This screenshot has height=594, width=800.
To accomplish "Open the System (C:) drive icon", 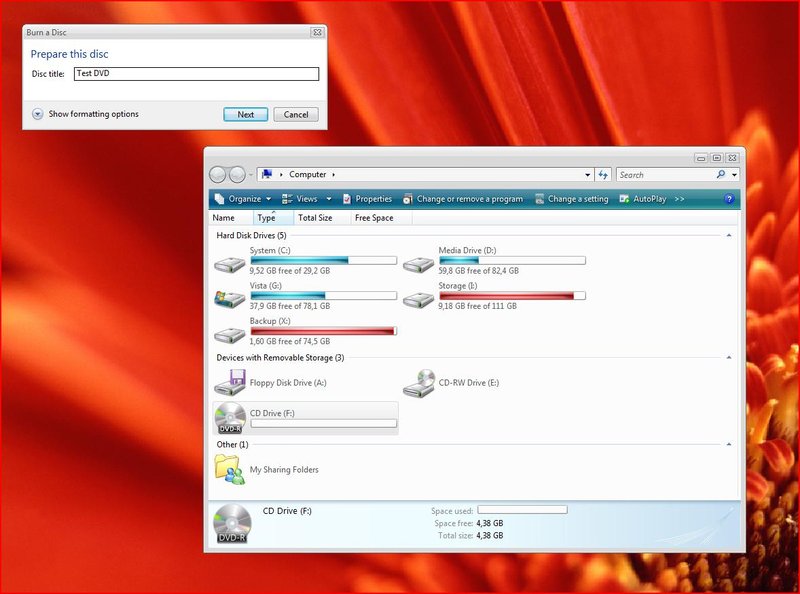I will [x=230, y=265].
